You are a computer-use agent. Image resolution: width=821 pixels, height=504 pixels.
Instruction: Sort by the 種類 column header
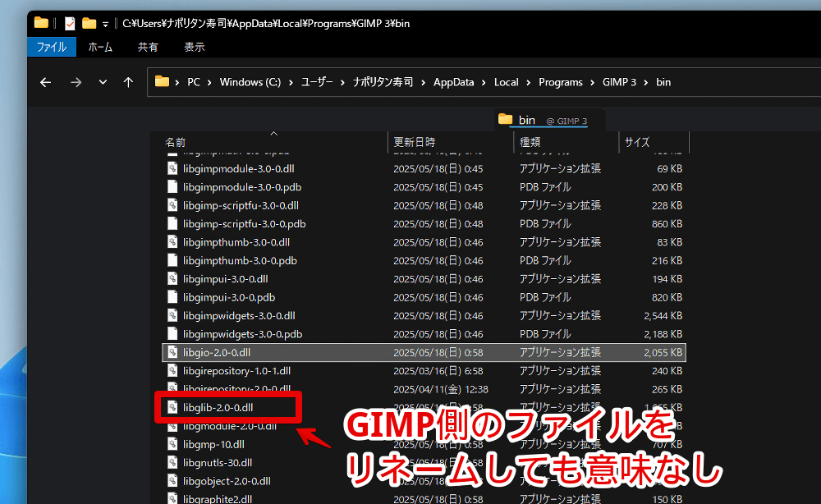530,142
